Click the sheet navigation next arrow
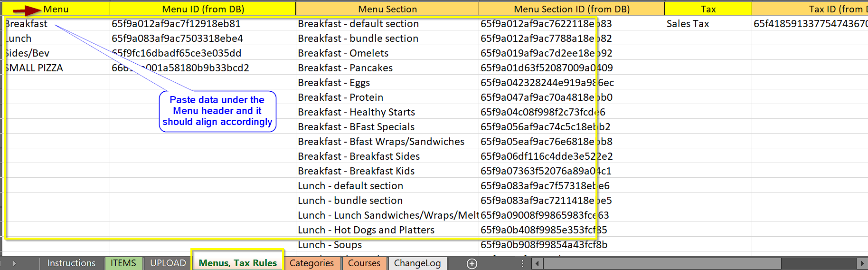The image size is (868, 270). pyautogui.click(x=14, y=263)
